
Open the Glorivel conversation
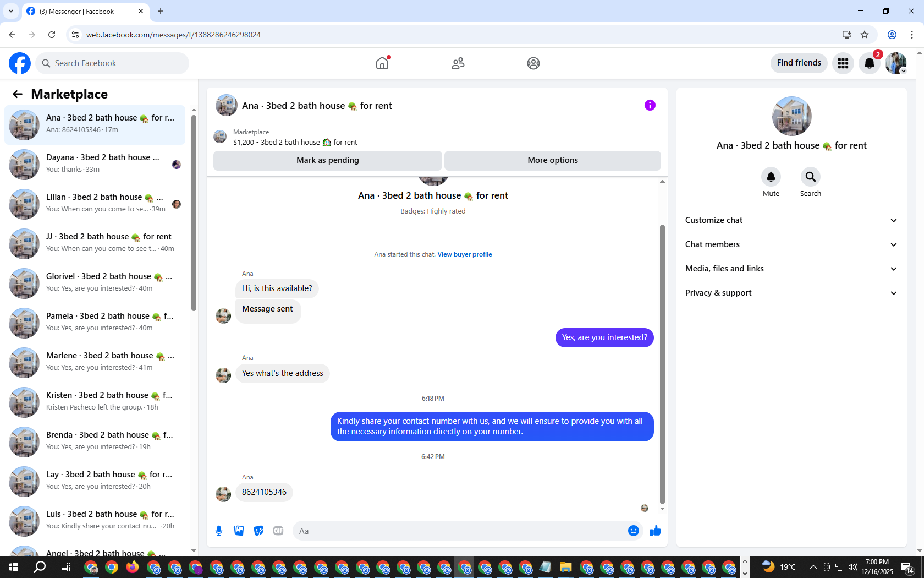pyautogui.click(x=95, y=283)
